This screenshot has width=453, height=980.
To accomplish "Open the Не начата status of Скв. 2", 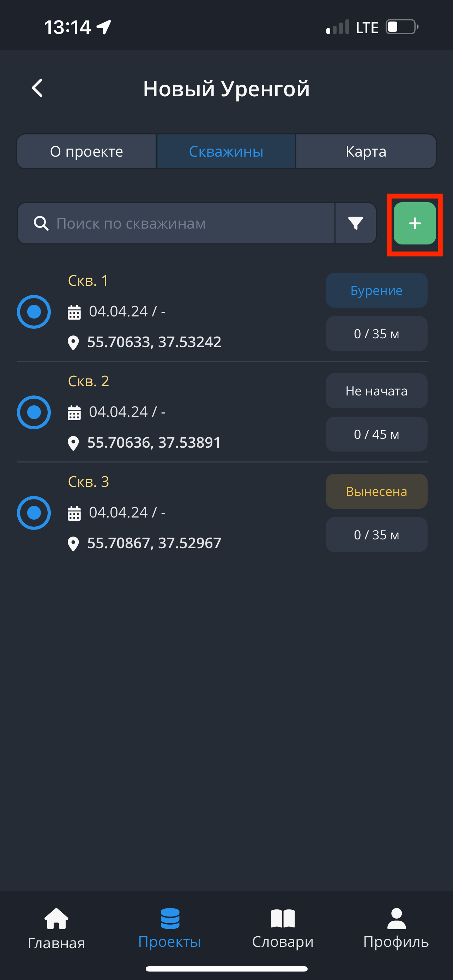I will [376, 391].
